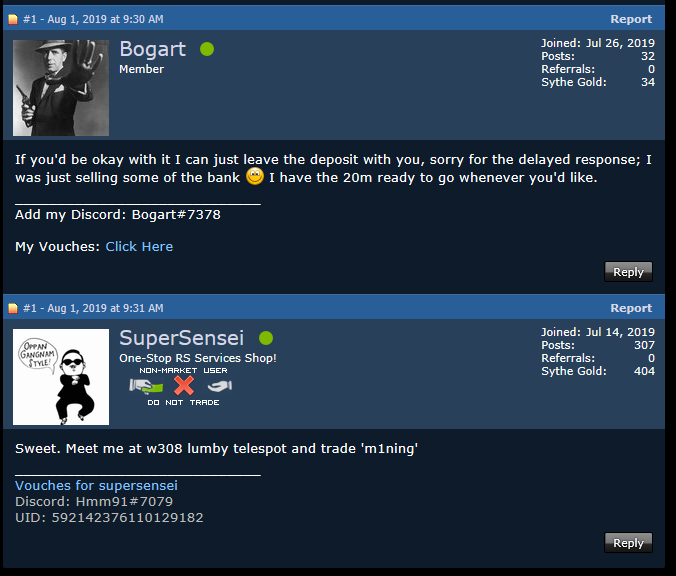Screen dimensions: 676x576
Task: Open the Vouches for supersensei link
Action: pyautogui.click(x=96, y=485)
